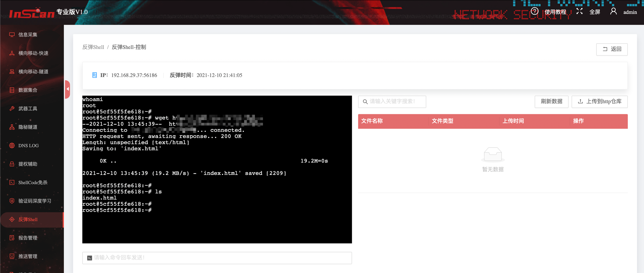Click 上传到http仓库 upload button
Image resolution: width=644 pixels, height=273 pixels.
(599, 101)
